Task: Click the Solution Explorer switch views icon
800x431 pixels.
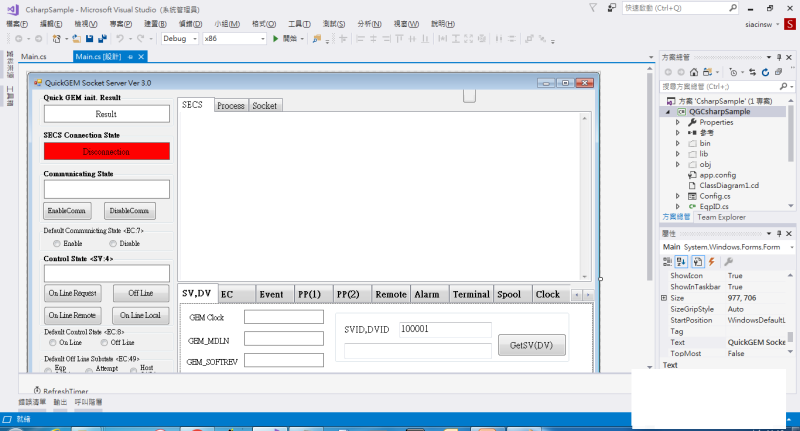Action: click(707, 72)
